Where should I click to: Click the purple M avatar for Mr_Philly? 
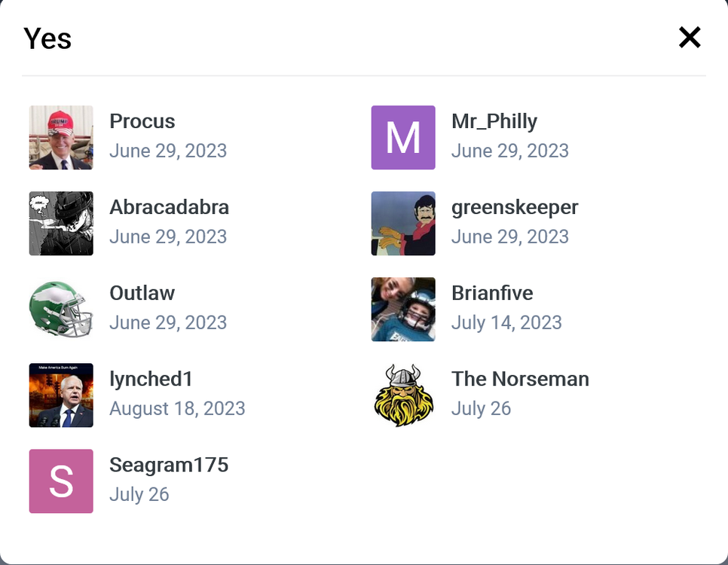(x=403, y=137)
